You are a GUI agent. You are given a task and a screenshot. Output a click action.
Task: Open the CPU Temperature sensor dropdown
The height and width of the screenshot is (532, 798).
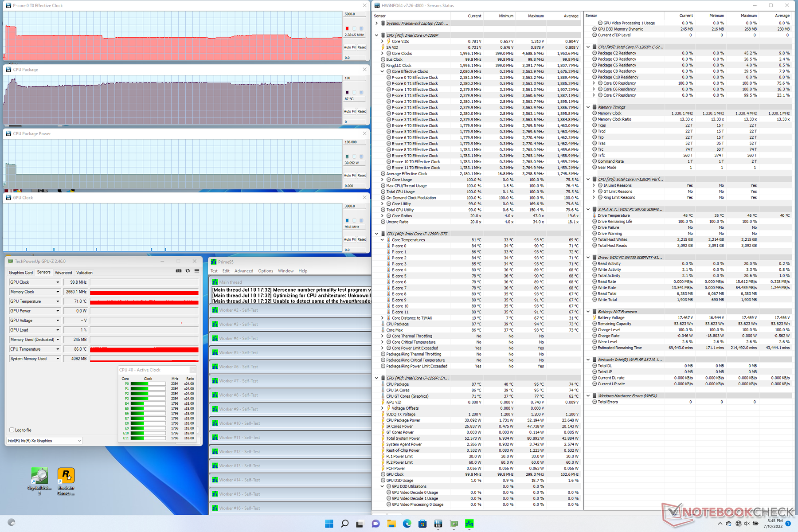point(57,349)
